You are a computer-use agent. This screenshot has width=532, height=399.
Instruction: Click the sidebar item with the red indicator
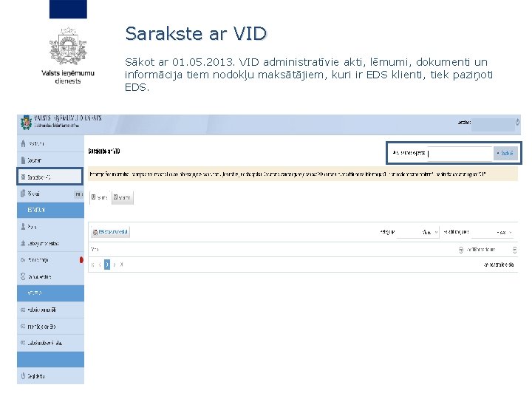[50, 260]
